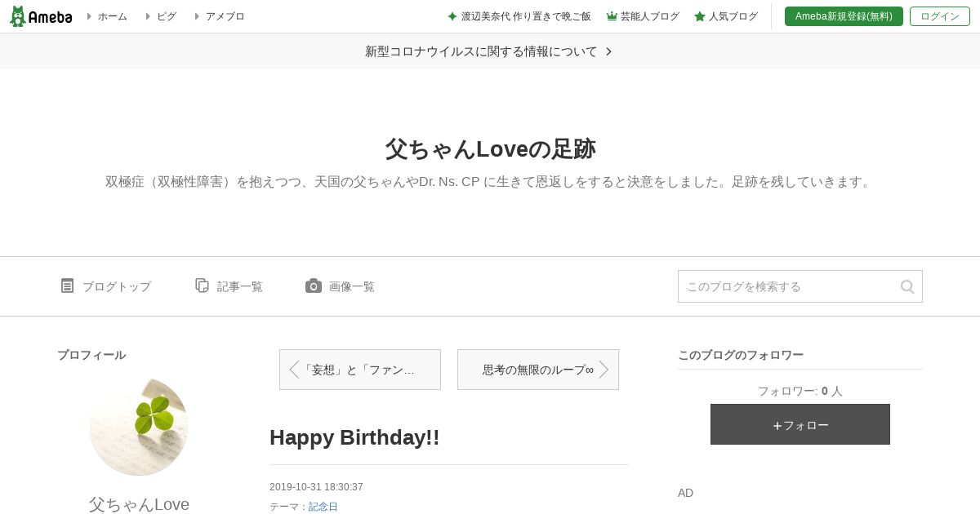This screenshot has height=514, width=980.
Task: Expand the 新型コロナウイルス information banner
Action: pos(490,51)
